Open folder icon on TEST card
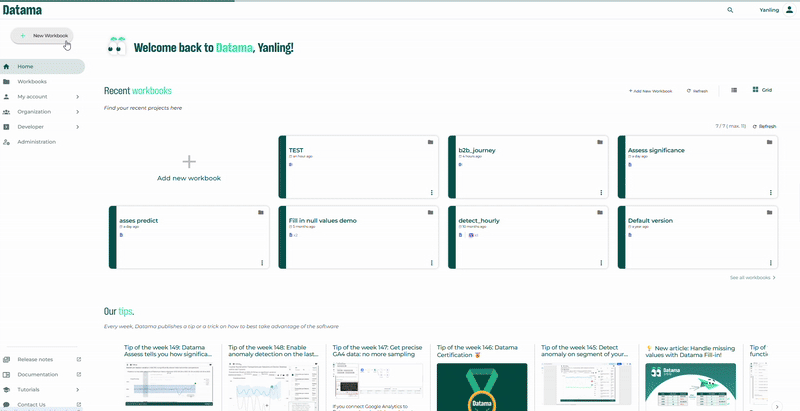Viewport: 800px width, 411px height. [x=431, y=142]
